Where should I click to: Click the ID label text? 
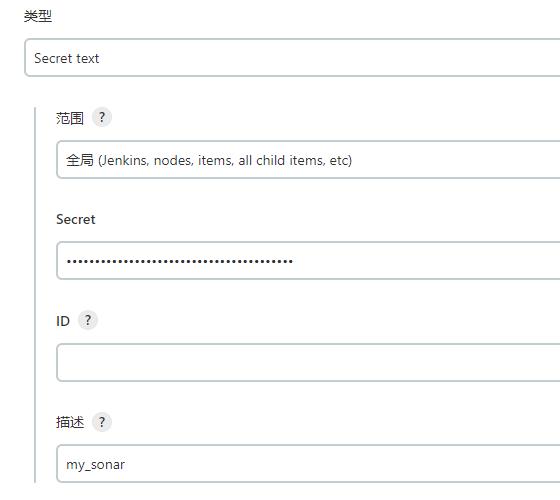pos(63,321)
